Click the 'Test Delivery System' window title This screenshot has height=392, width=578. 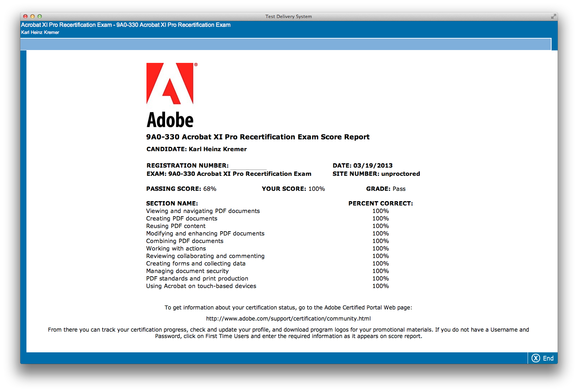click(288, 16)
